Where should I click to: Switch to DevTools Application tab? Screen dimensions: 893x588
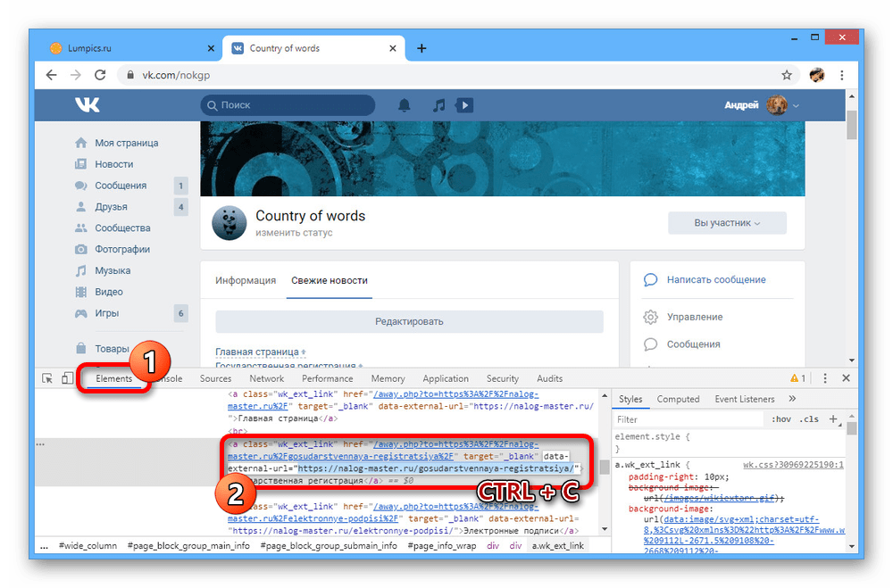pos(446,378)
